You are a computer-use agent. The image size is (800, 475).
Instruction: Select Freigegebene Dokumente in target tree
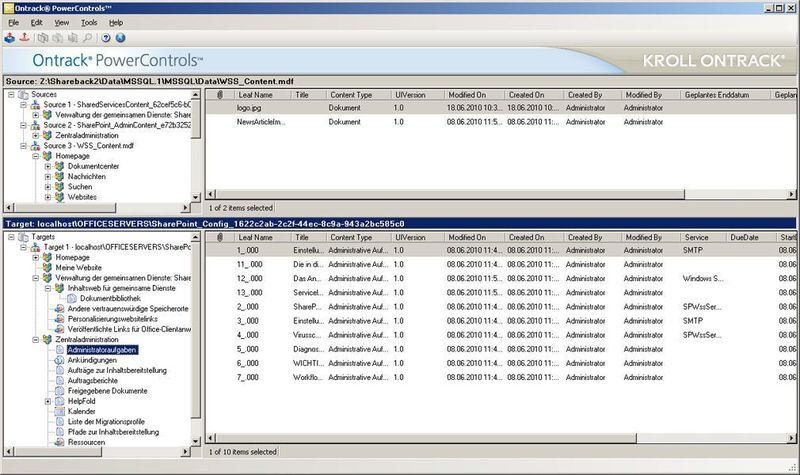pyautogui.click(x=108, y=391)
